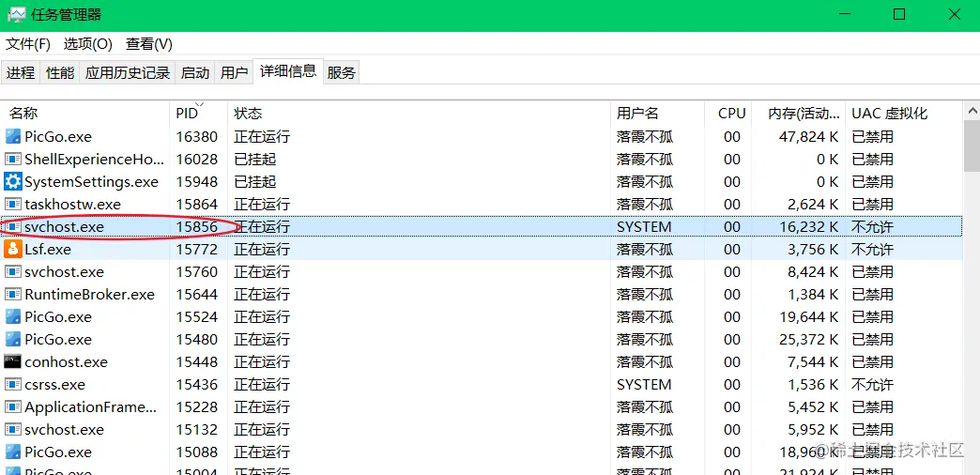Click the PicGo.exe icon for PID 15088

pyautogui.click(x=12, y=452)
